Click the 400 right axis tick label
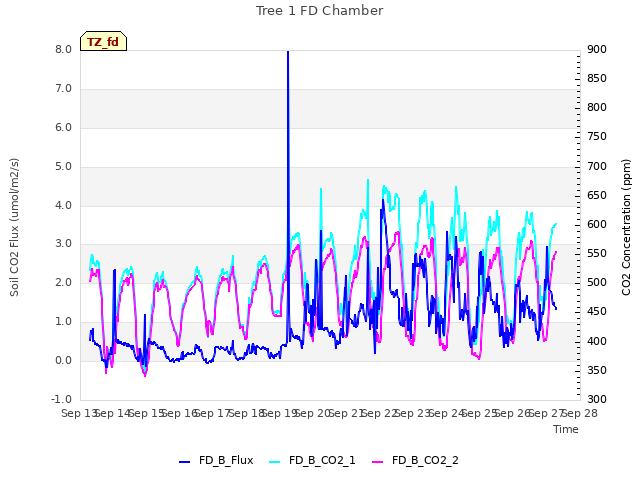 click(x=597, y=341)
